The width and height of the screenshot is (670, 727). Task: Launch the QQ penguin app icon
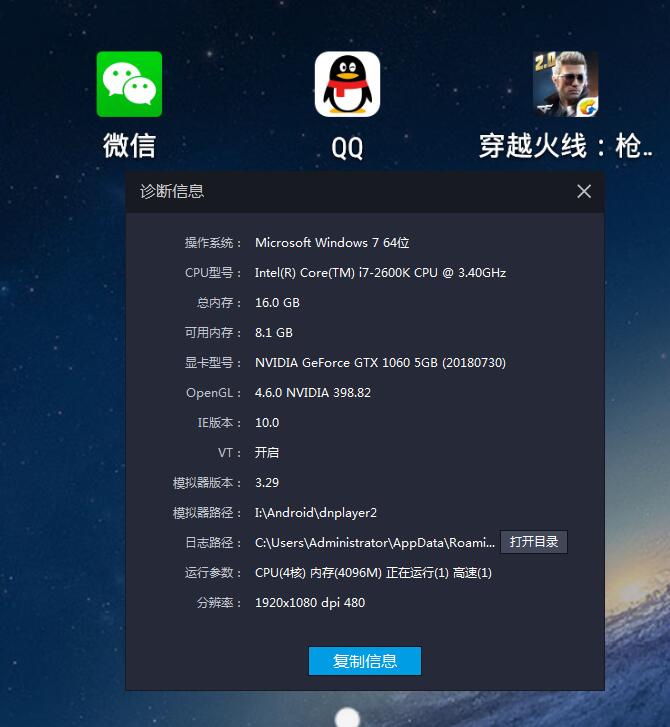[x=347, y=84]
